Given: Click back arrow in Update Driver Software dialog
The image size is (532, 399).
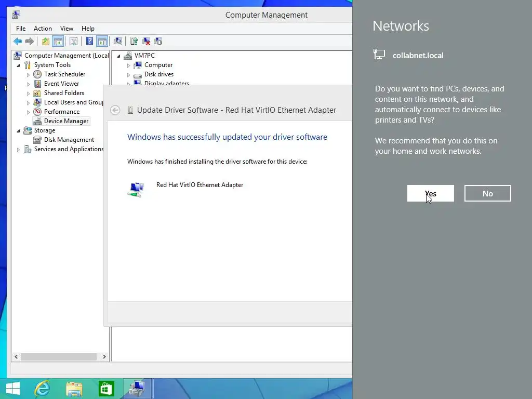Looking at the screenshot, I should [x=115, y=110].
